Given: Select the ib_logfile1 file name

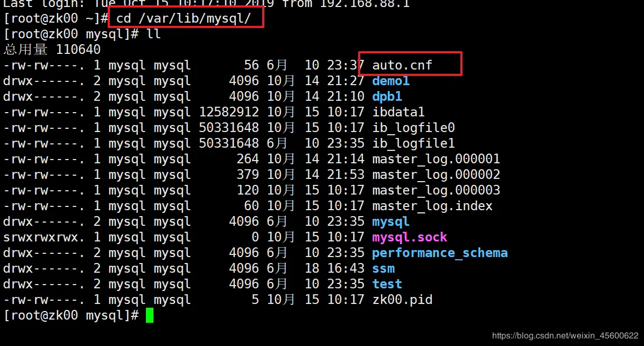Looking at the screenshot, I should click(x=413, y=143).
